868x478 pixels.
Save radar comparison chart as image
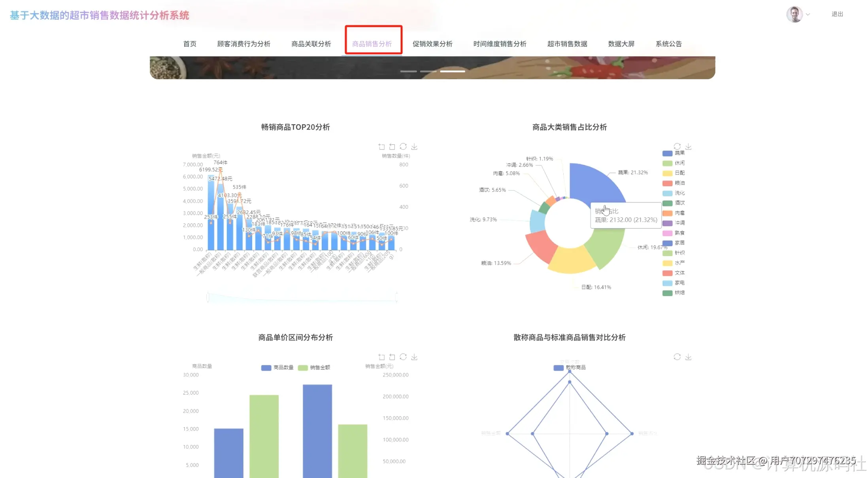688,357
